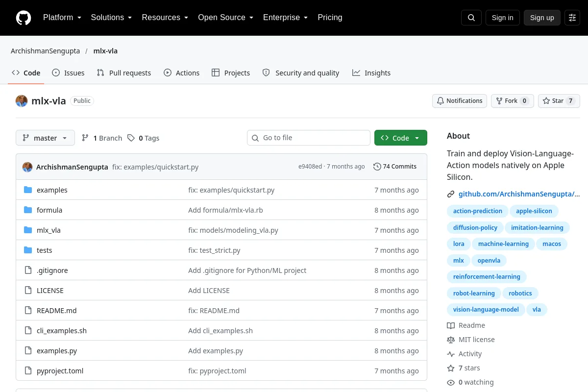The image size is (588, 392).
Task: Select the apple-silicon topic tag
Action: click(534, 211)
